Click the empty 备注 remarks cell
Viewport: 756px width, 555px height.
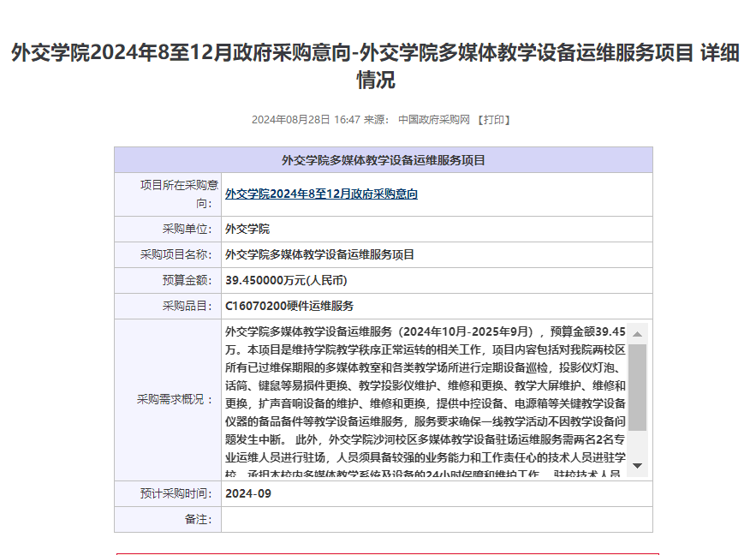pos(436,519)
